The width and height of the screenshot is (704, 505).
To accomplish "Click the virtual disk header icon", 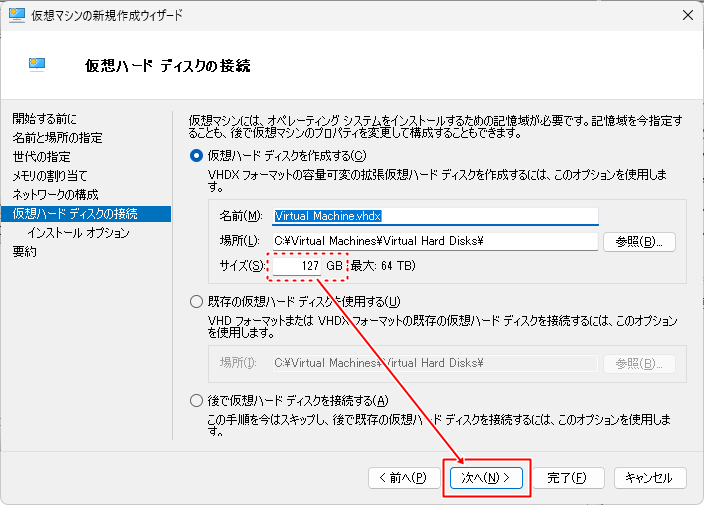I will [x=39, y=65].
